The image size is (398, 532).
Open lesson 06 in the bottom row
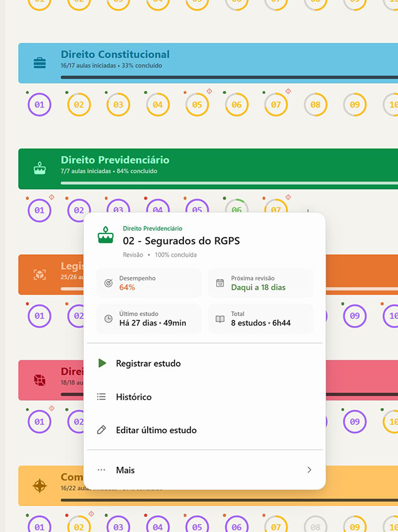coord(237,525)
